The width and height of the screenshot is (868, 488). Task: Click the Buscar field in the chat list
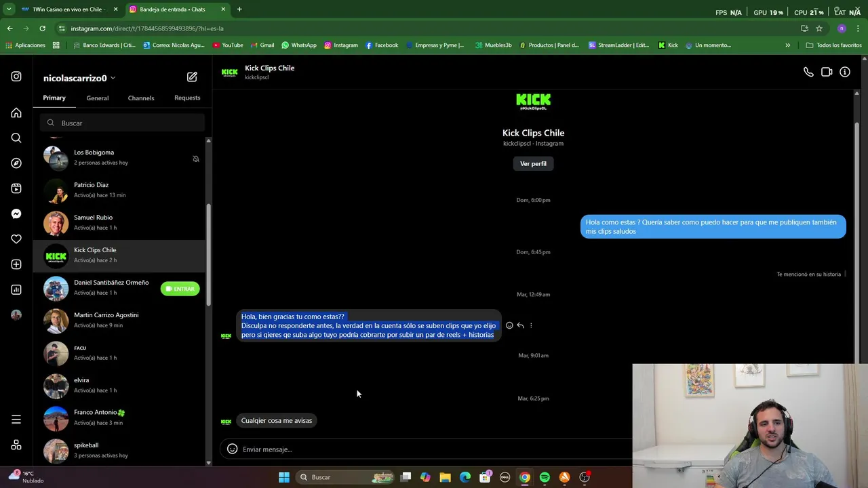pos(122,123)
